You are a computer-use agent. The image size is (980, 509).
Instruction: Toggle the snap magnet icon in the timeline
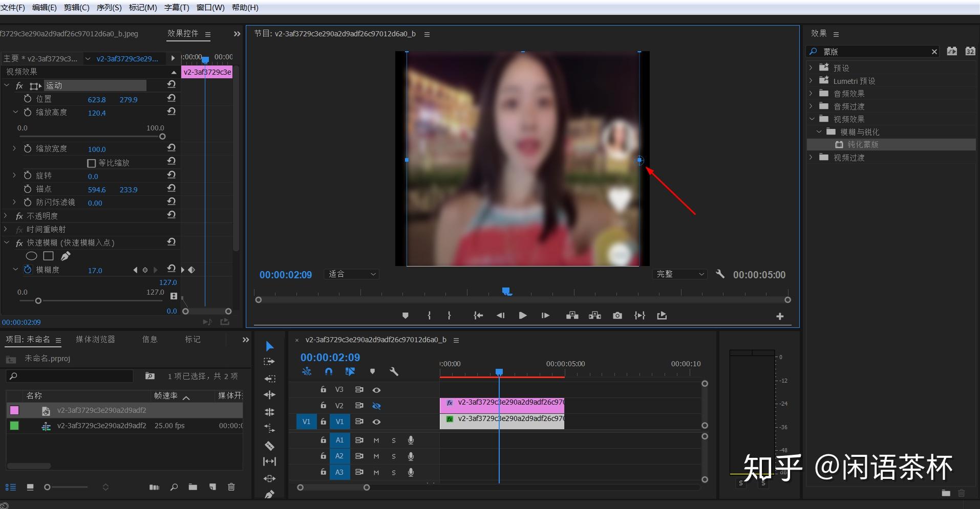[x=329, y=371]
